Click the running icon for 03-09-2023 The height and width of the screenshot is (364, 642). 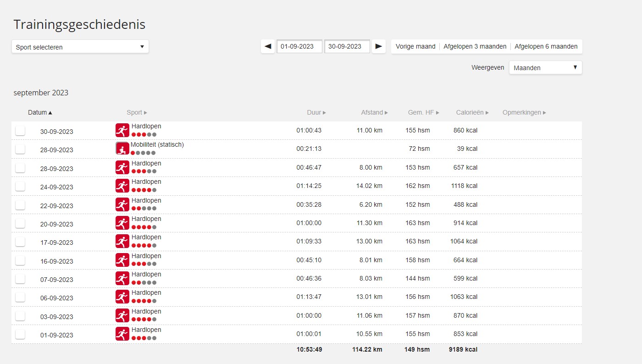[122, 315]
